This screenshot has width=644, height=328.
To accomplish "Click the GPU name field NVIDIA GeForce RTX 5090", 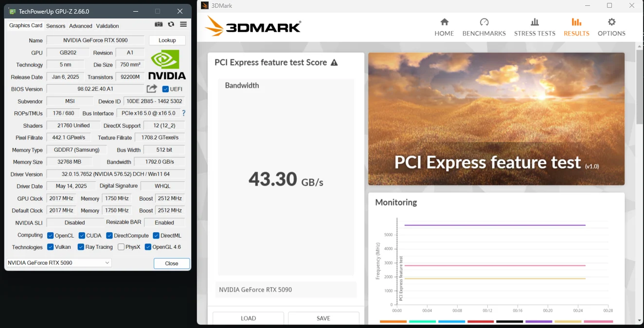I will click(95, 40).
